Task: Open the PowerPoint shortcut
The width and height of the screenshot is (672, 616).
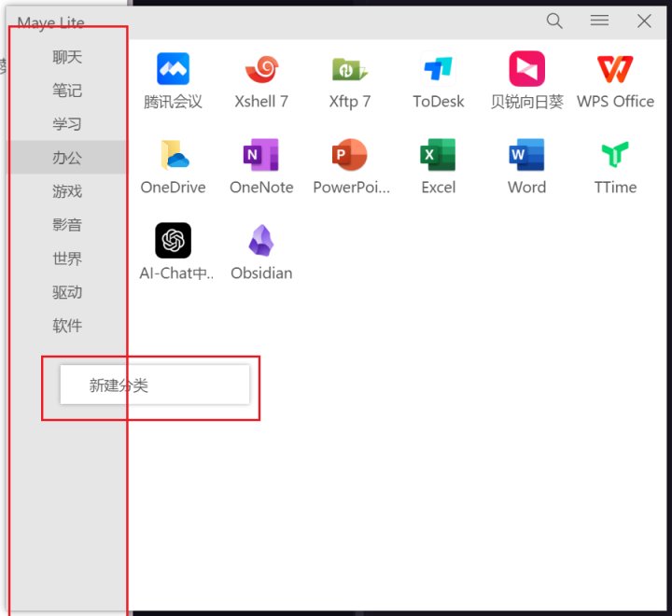Action: click(350, 155)
